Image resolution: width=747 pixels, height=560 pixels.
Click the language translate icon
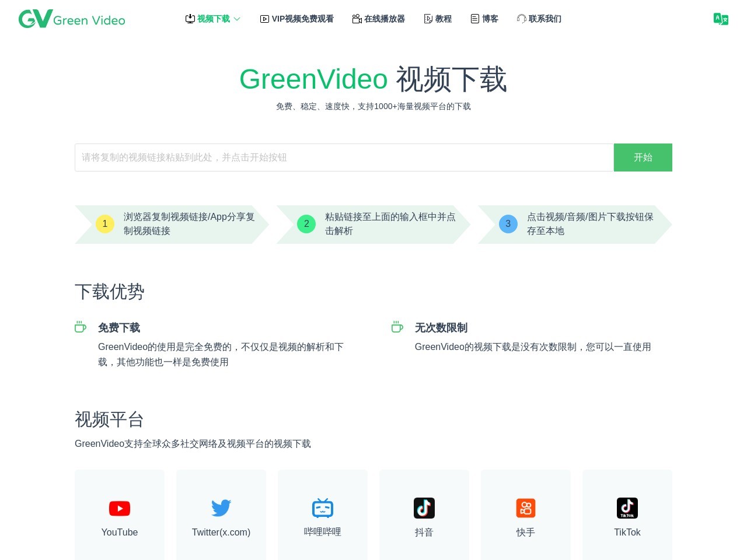pyautogui.click(x=721, y=19)
